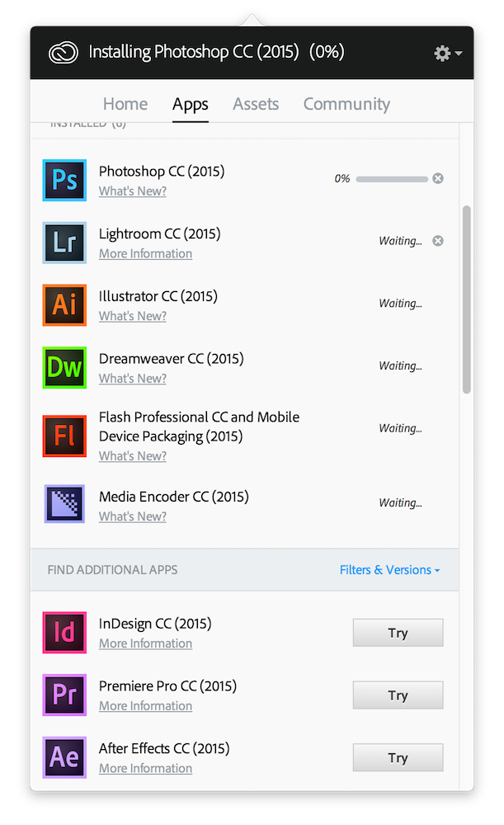Click the Dreamweaver CC app icon
504x825 pixels.
(x=64, y=367)
